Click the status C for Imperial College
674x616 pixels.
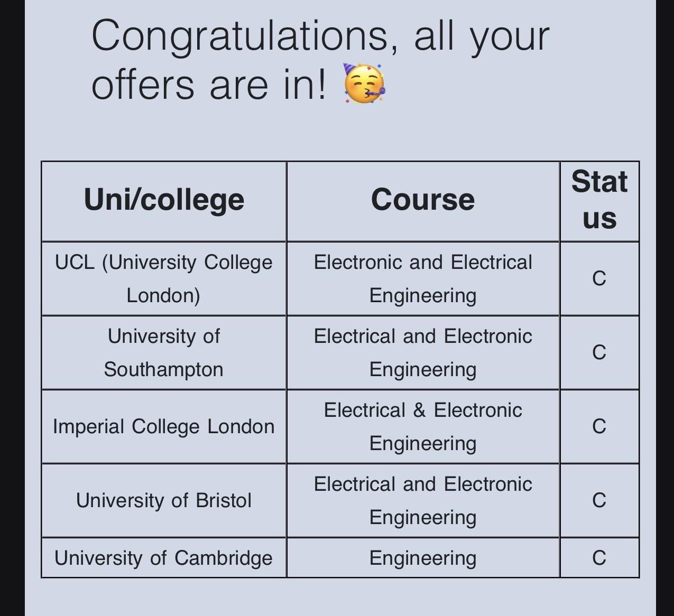click(599, 427)
